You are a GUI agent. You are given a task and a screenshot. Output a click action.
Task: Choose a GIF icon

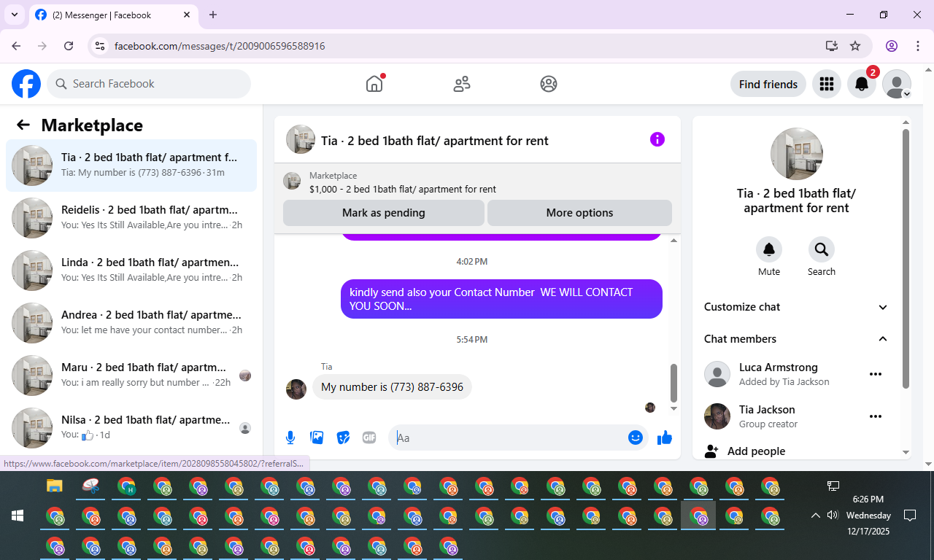pyautogui.click(x=369, y=437)
